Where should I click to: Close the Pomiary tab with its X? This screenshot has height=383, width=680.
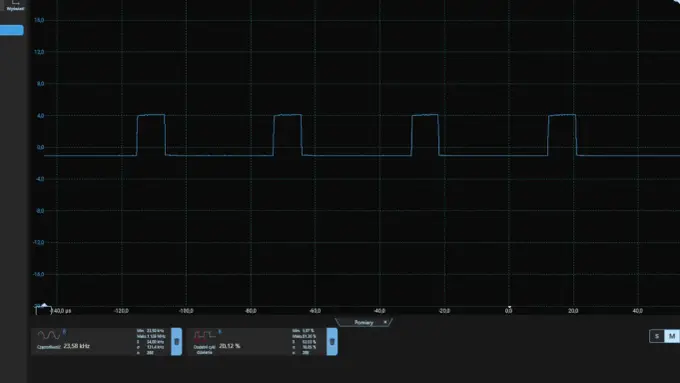coord(385,322)
